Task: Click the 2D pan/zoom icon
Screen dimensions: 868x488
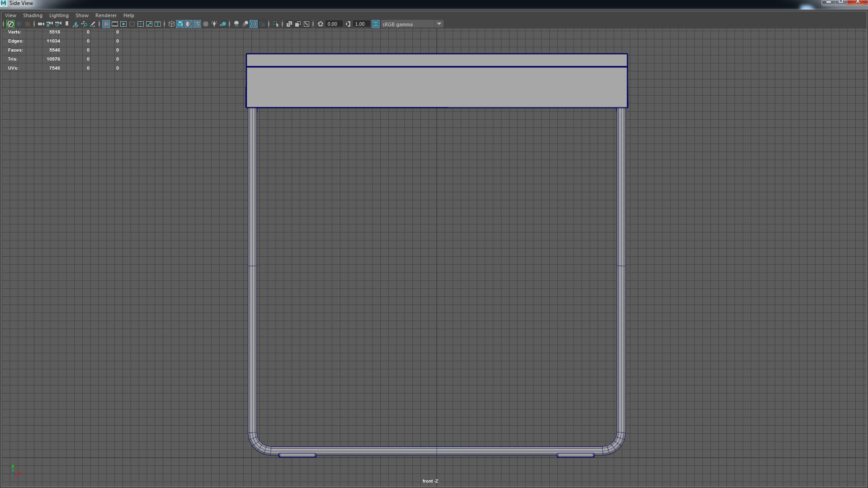Action: pos(84,24)
